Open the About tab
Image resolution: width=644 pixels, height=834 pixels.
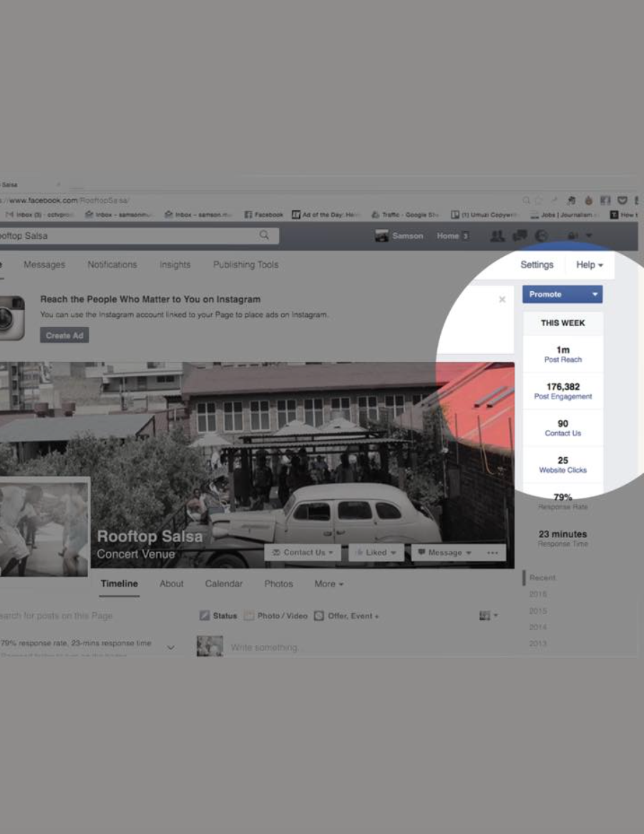click(172, 584)
